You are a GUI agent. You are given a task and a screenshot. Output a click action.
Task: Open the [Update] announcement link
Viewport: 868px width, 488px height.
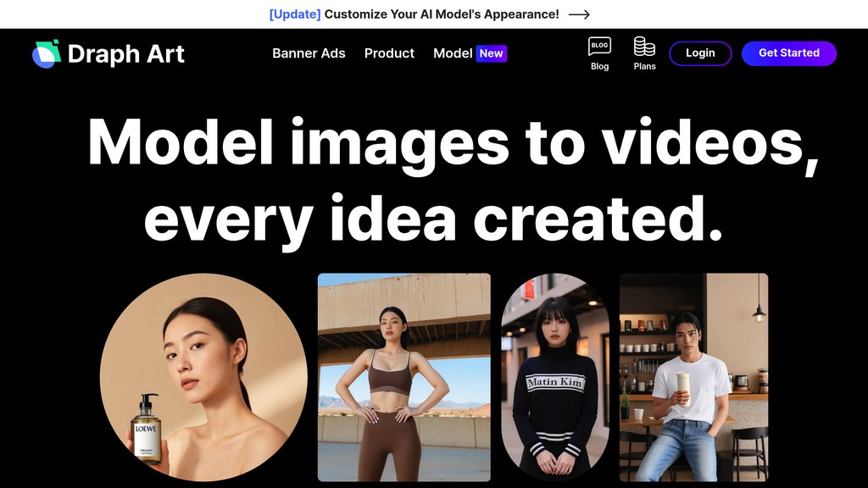295,14
